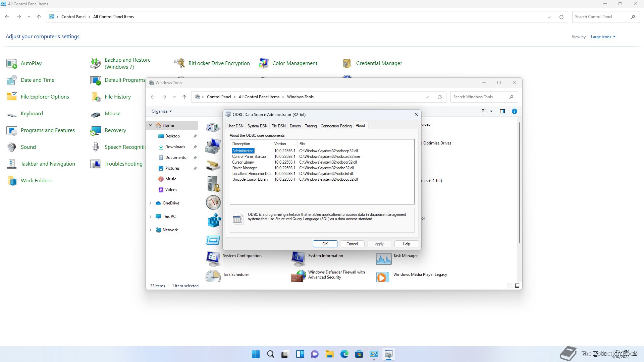The width and height of the screenshot is (644, 362).
Task: Expand the This PC tree node
Action: point(150,217)
